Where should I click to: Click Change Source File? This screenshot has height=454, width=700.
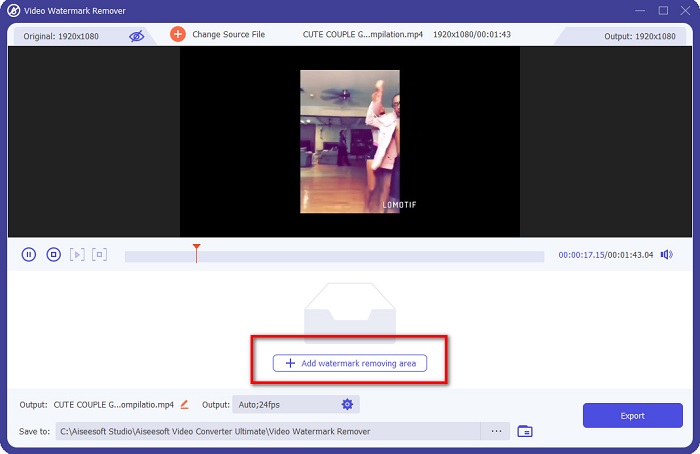(x=228, y=34)
